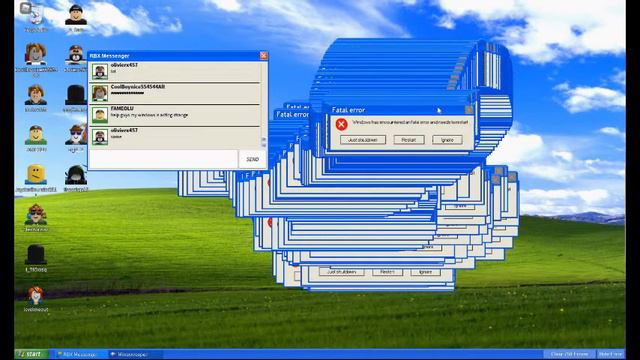Switch to RBX Messenger taskbar item
Image resolution: width=640 pixels, height=360 pixels.
pyautogui.click(x=78, y=354)
